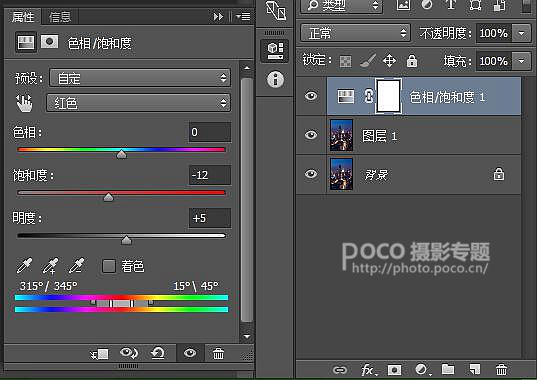Click the Properties panel scroll down arrow
537x380 pixels.
click(247, 336)
